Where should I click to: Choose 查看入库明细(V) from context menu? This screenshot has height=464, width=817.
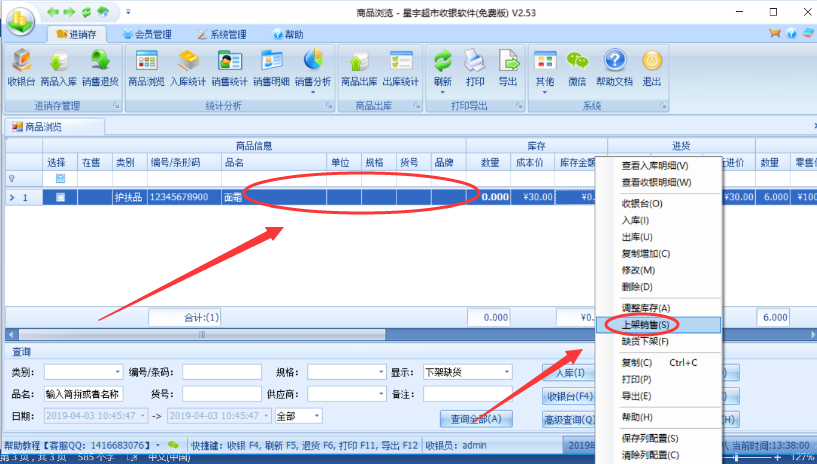(x=659, y=166)
